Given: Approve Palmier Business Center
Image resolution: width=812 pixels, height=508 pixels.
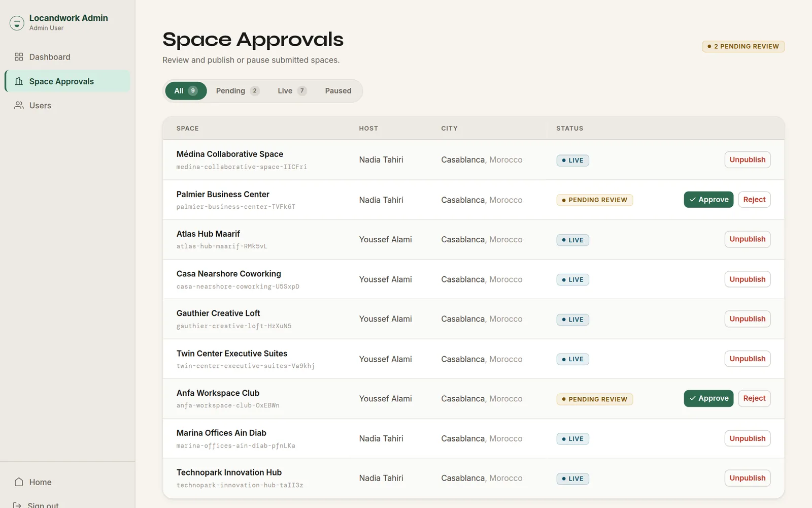Looking at the screenshot, I should click(708, 200).
